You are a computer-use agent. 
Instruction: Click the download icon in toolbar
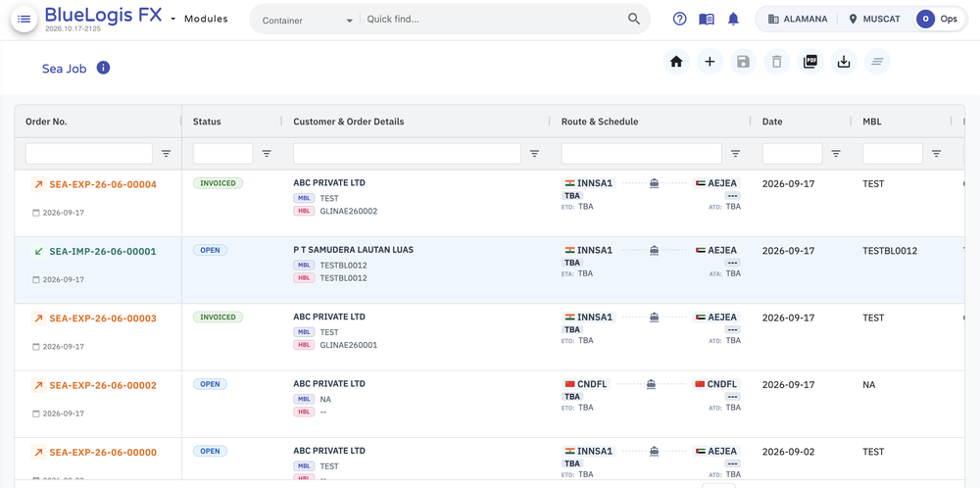[844, 62]
